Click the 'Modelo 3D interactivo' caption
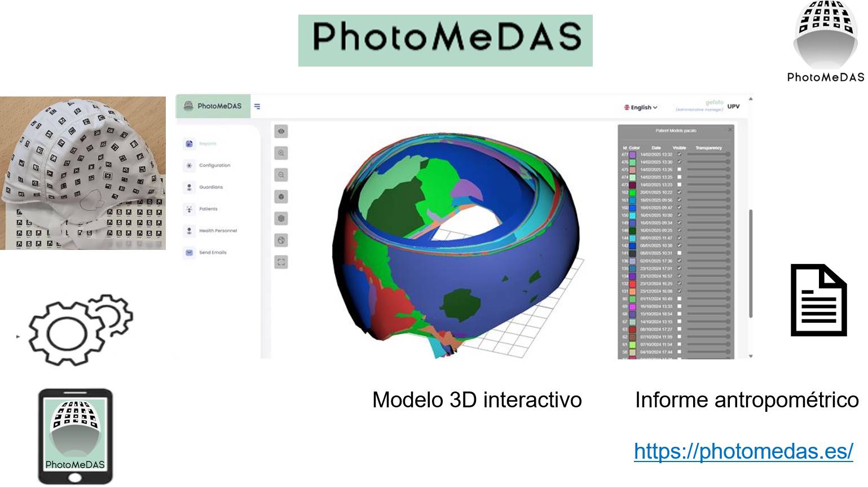The width and height of the screenshot is (868, 488). coord(477,400)
